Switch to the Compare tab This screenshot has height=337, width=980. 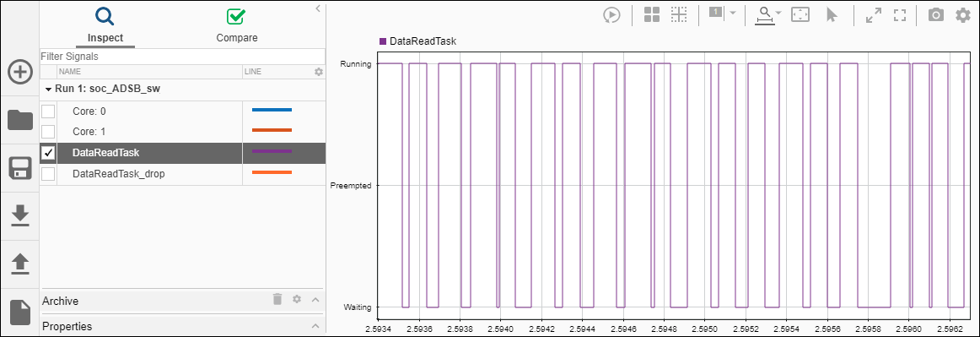coord(236,25)
